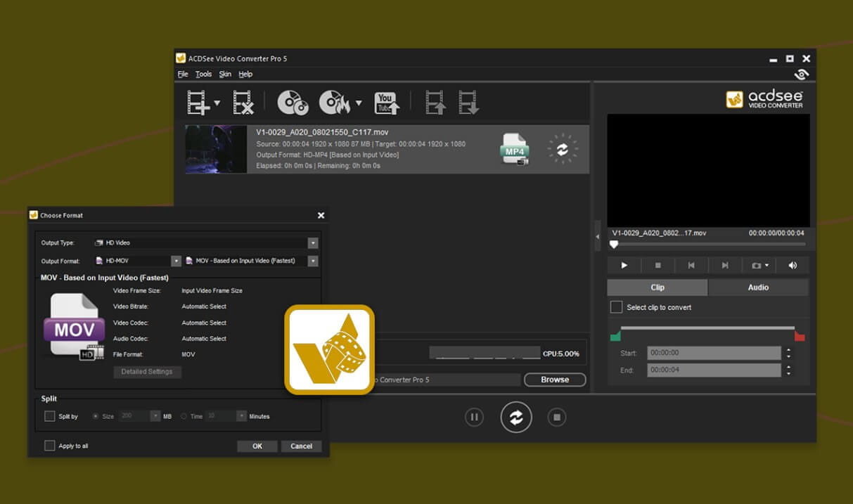Click the Move file up icon

click(x=435, y=103)
